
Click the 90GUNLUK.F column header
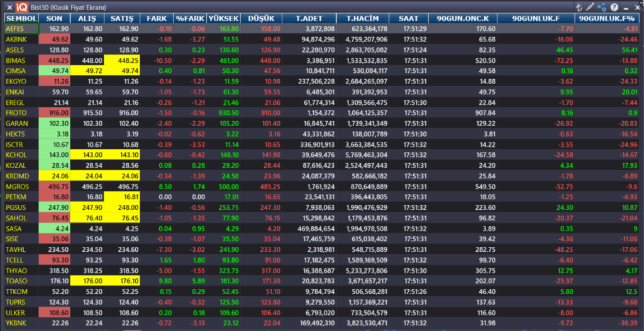(x=536, y=18)
